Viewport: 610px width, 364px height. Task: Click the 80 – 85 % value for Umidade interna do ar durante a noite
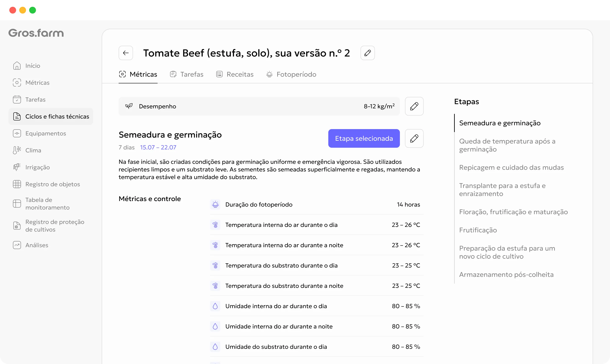(406, 327)
